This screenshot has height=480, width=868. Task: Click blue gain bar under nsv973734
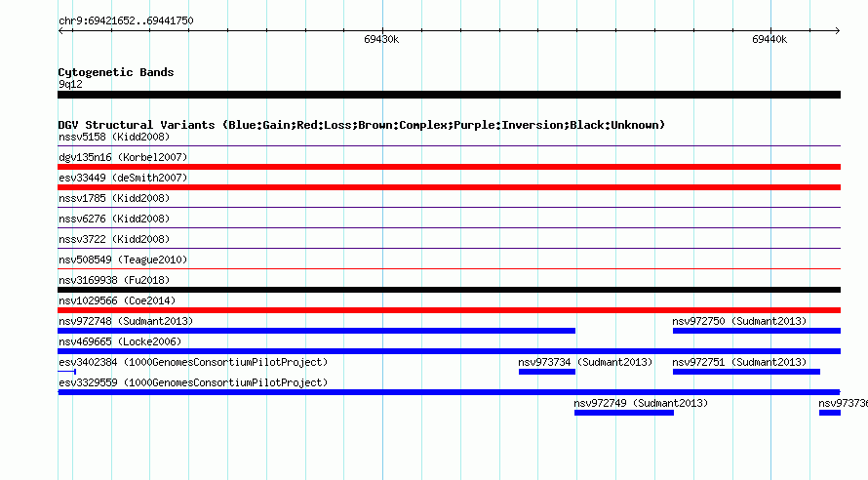pos(547,372)
